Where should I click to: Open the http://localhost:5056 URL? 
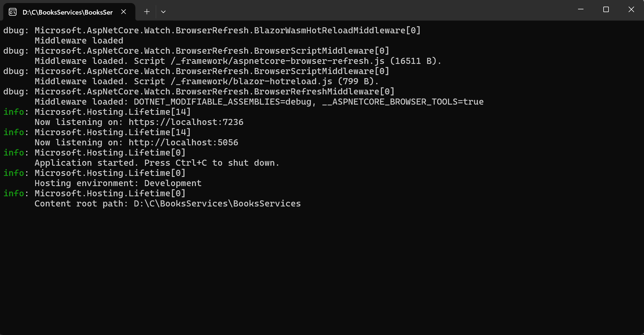[183, 142]
